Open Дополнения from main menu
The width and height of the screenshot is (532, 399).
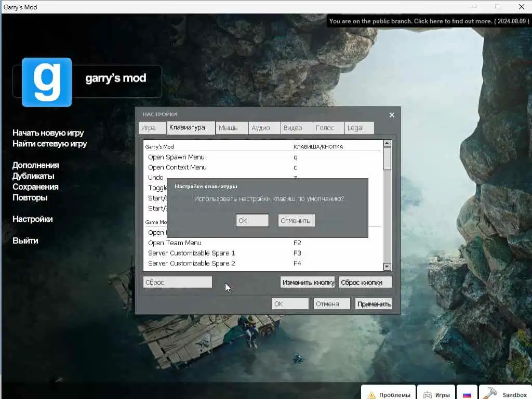pos(36,165)
